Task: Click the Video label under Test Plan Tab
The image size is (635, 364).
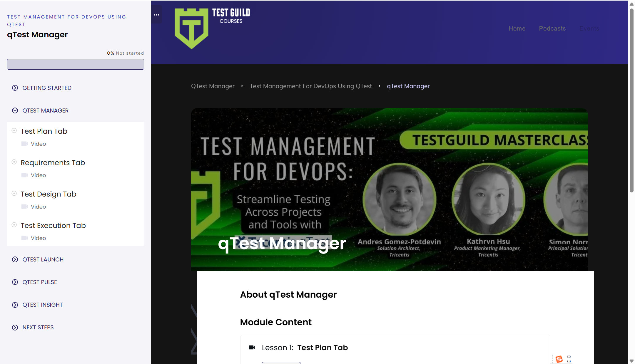Action: tap(39, 144)
